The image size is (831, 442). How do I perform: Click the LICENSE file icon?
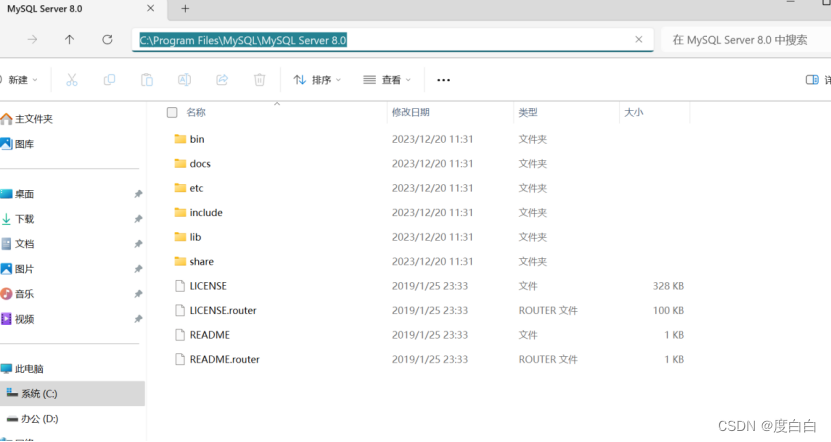[x=180, y=286]
